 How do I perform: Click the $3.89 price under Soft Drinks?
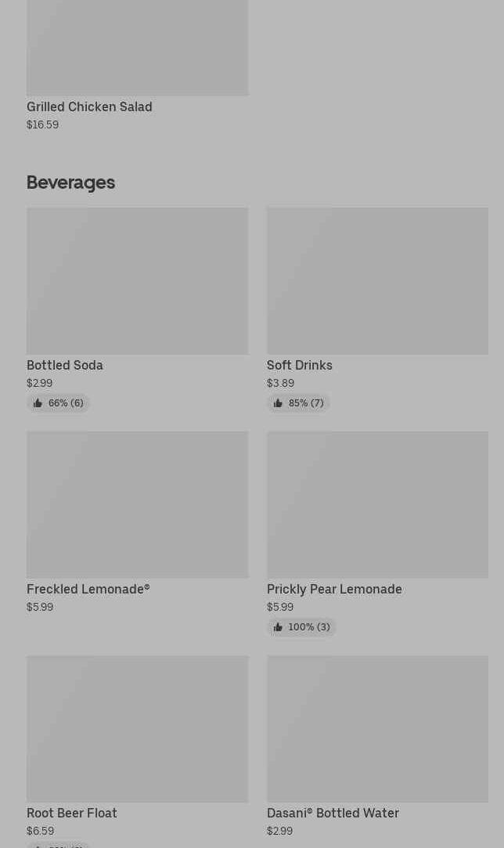click(x=280, y=383)
